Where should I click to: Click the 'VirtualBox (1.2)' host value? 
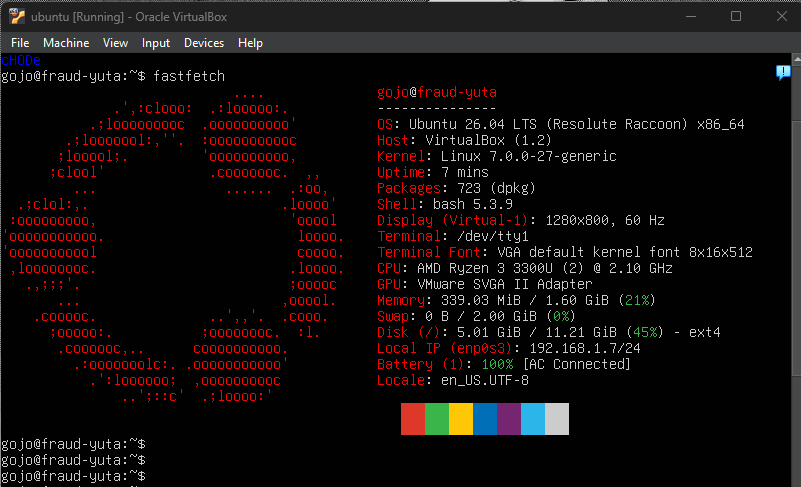(x=488, y=140)
